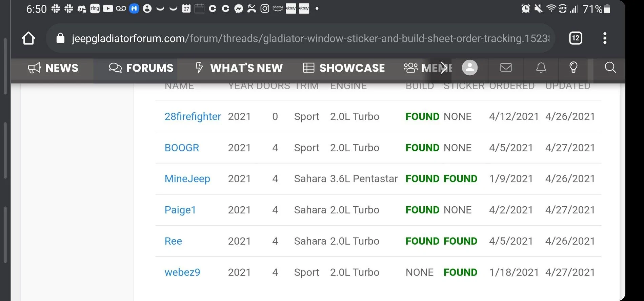Open the NEWS section
644x301 pixels.
53,68
